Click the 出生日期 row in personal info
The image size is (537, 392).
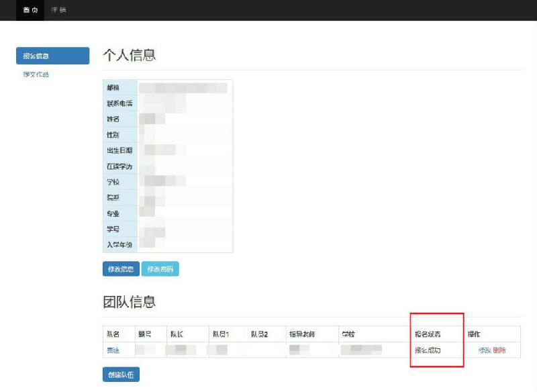[168, 150]
